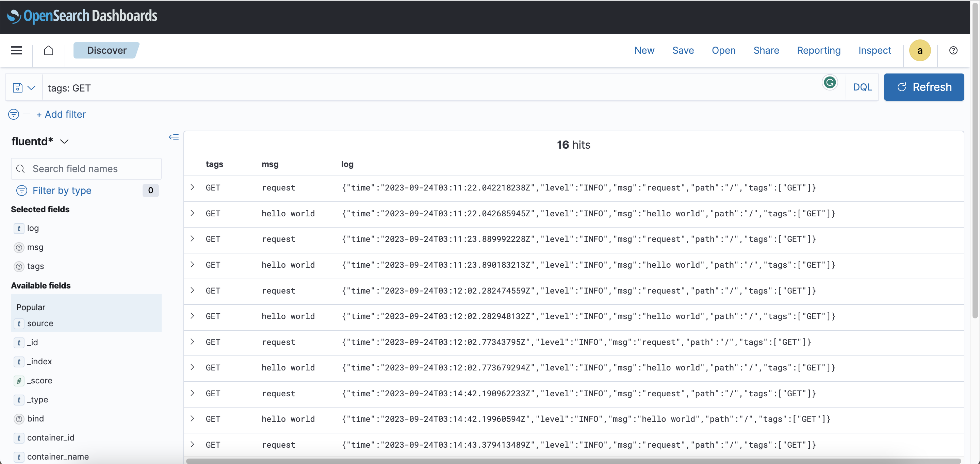Toggle the _score field in Available fields

(40, 380)
